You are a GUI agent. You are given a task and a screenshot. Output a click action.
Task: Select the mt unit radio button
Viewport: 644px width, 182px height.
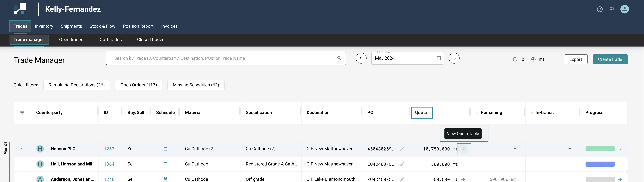(533, 59)
